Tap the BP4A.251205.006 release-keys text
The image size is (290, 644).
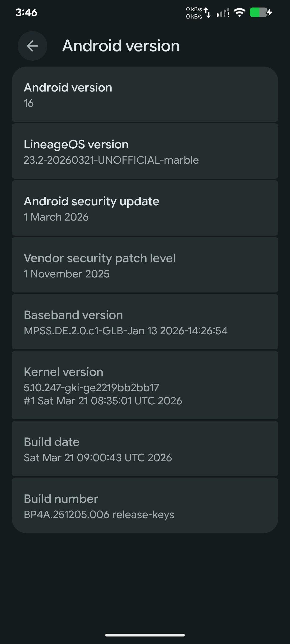[x=99, y=515]
